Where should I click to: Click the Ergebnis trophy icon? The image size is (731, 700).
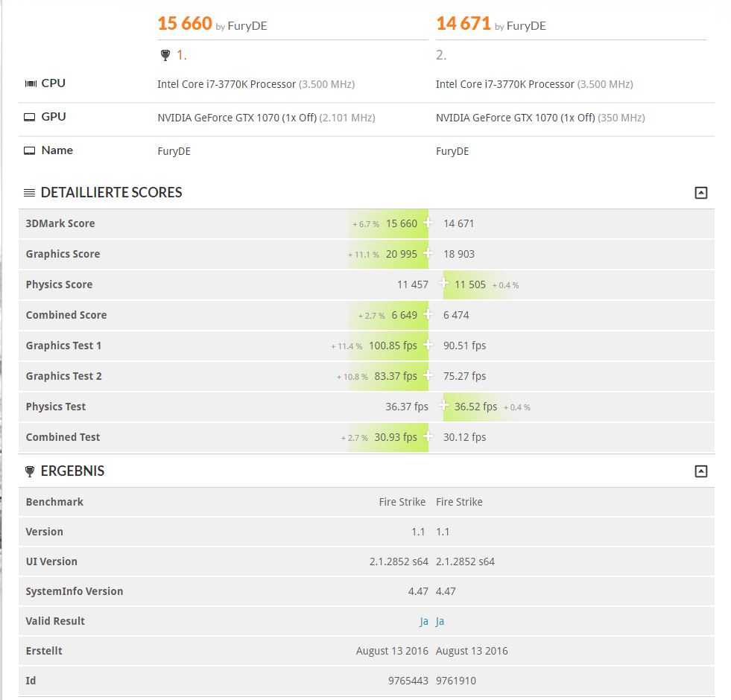[x=30, y=471]
